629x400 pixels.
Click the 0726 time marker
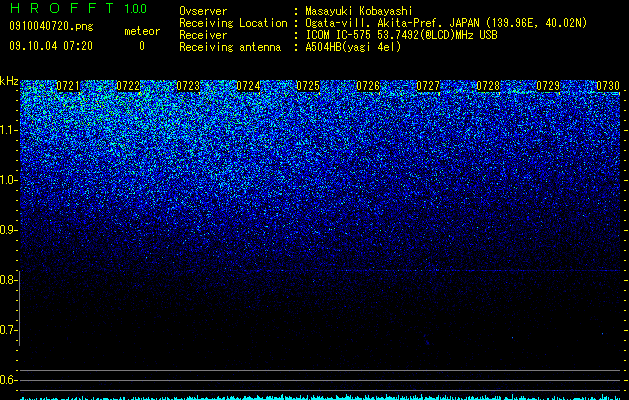click(368, 86)
